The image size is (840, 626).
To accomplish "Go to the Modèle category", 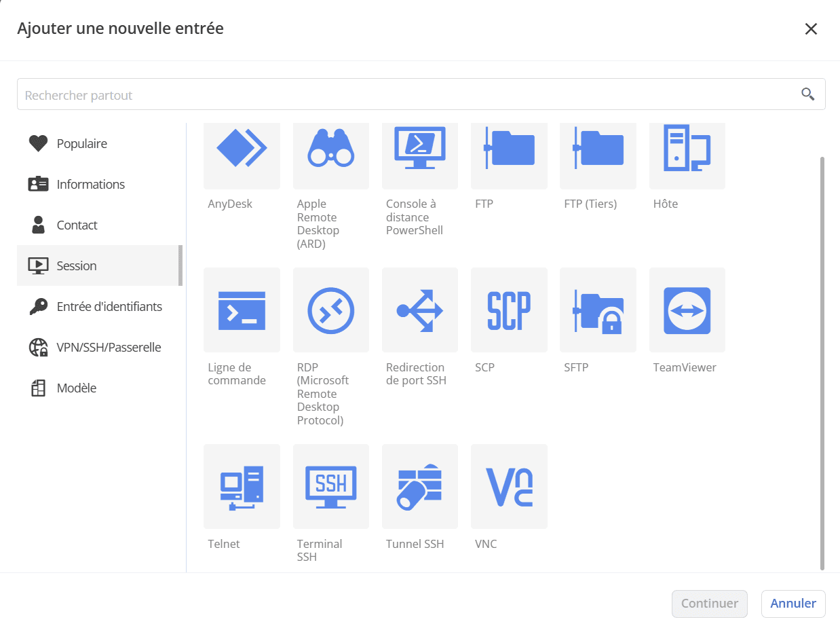I will (x=76, y=388).
